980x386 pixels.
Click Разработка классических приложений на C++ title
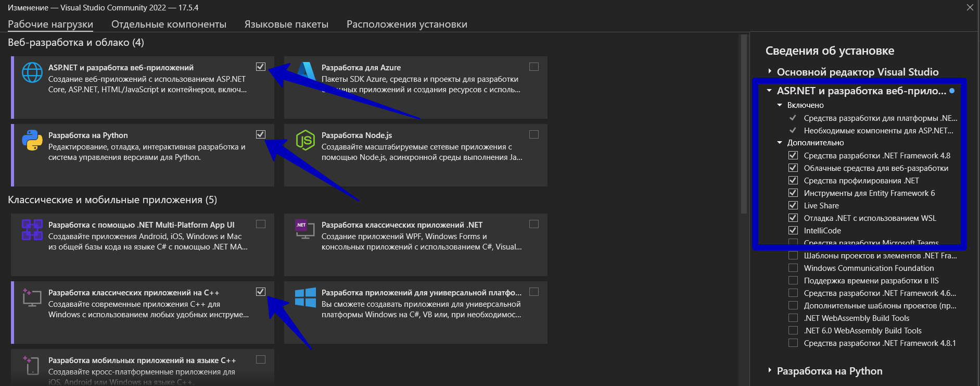coord(134,292)
